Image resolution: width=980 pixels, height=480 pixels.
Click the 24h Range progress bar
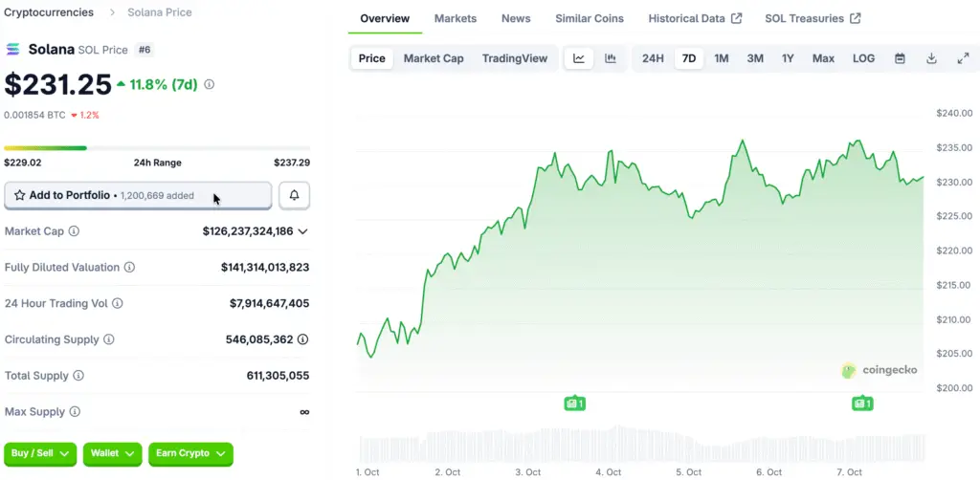point(157,148)
